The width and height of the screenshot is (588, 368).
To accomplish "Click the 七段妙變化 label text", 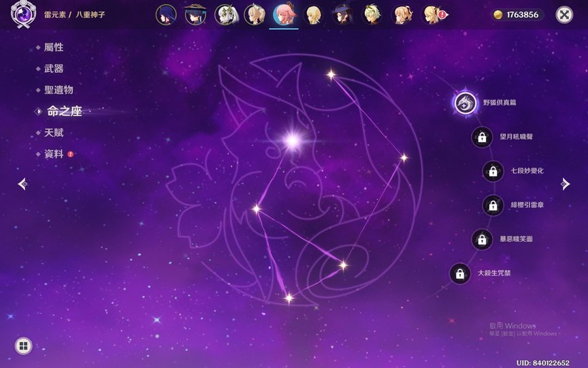I will pyautogui.click(x=527, y=171).
